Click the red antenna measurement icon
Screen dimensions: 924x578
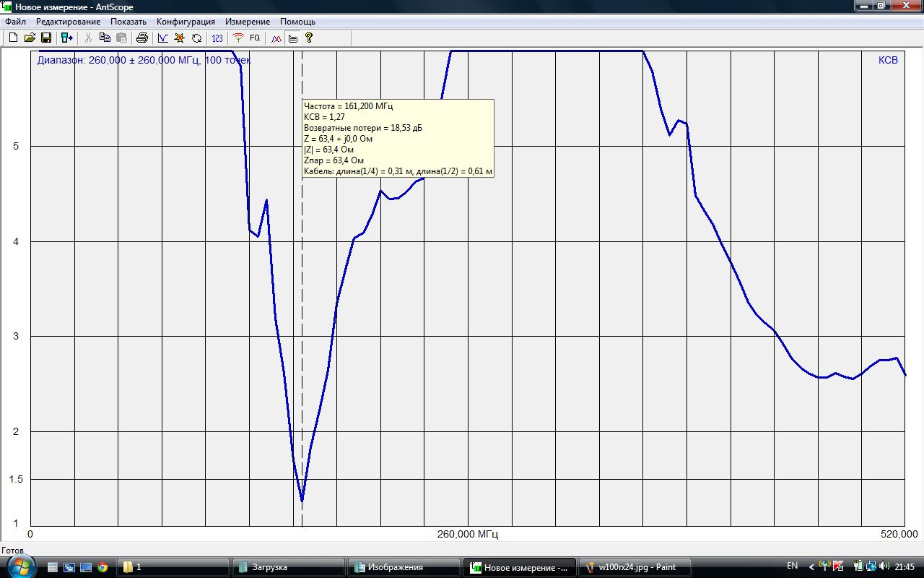pos(238,38)
